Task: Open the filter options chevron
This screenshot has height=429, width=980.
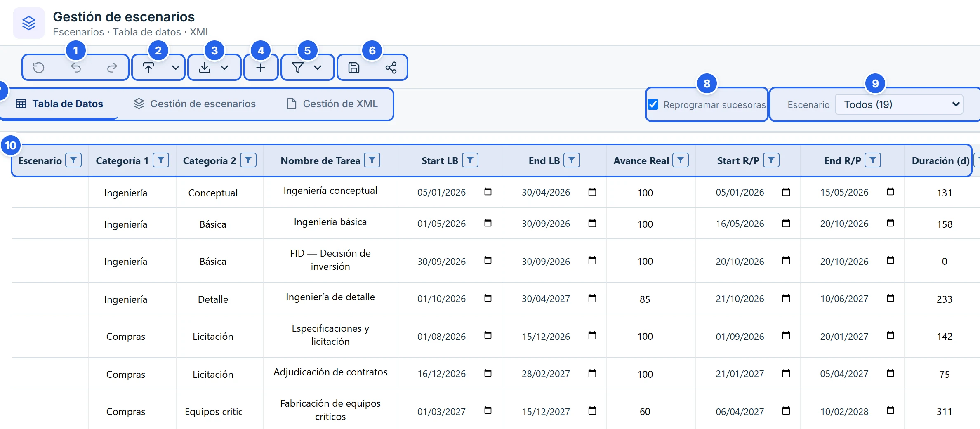Action: click(318, 68)
